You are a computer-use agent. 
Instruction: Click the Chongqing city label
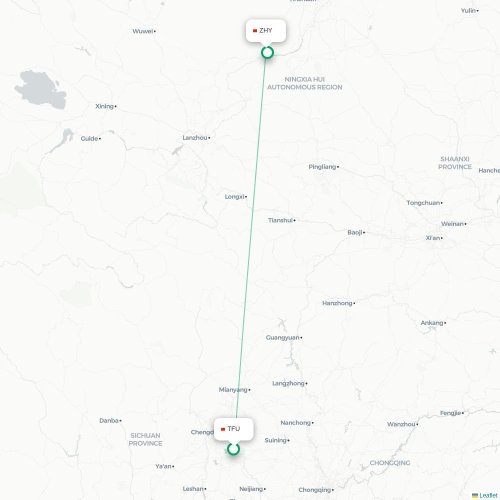point(315,490)
